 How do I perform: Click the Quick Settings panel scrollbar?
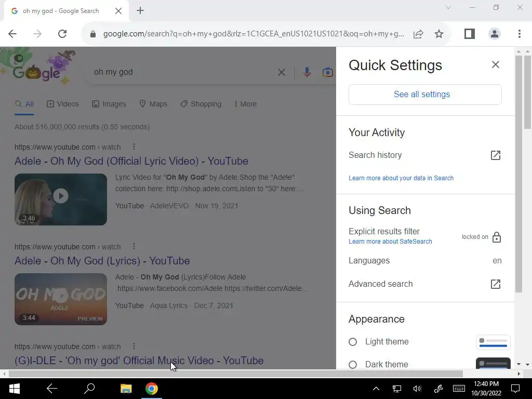point(518,173)
